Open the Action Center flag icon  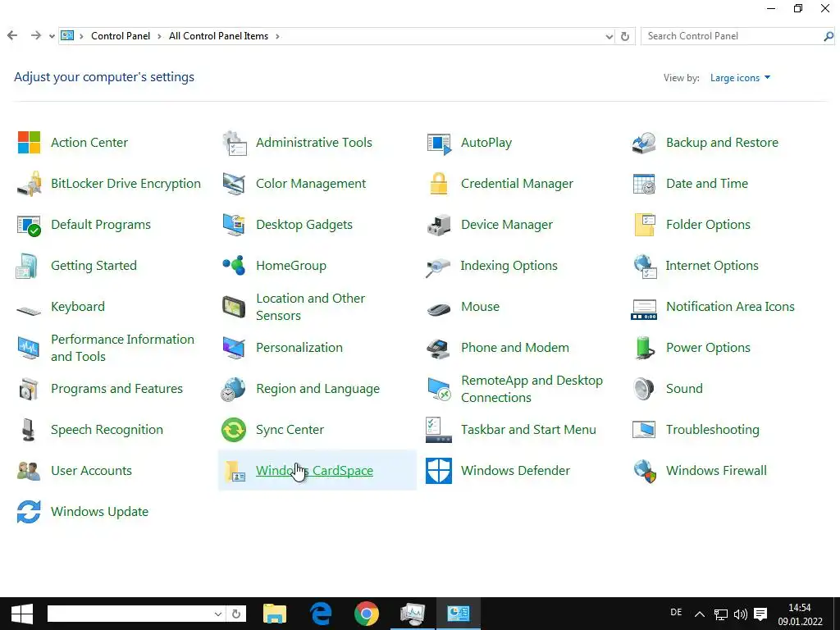click(29, 143)
